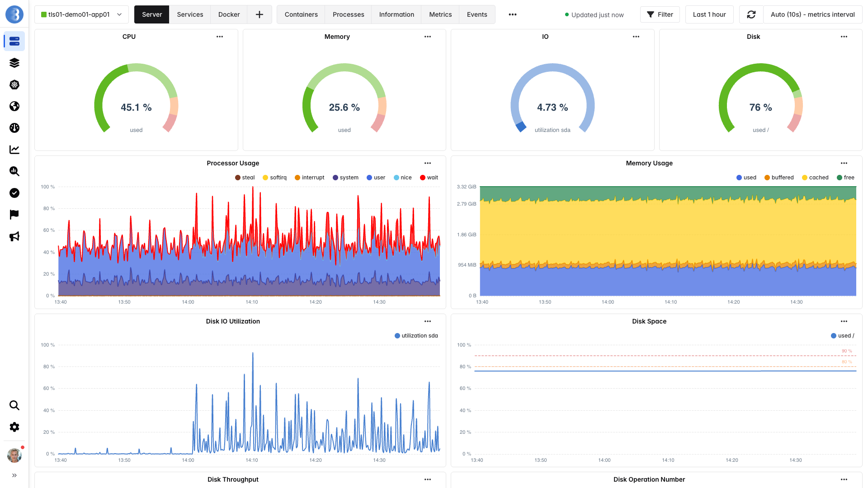Toggle the wait series in Processor Usage legend
Image resolution: width=868 pixels, height=488 pixels.
429,178
